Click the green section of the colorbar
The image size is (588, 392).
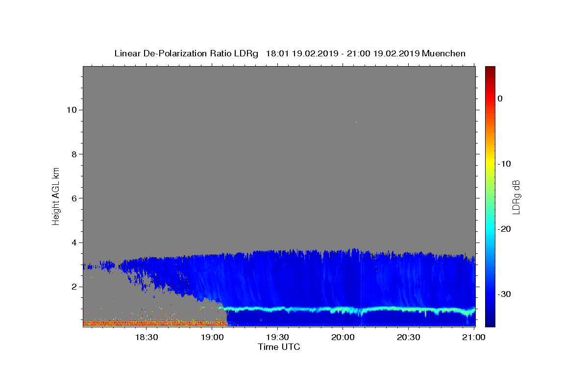coord(490,196)
